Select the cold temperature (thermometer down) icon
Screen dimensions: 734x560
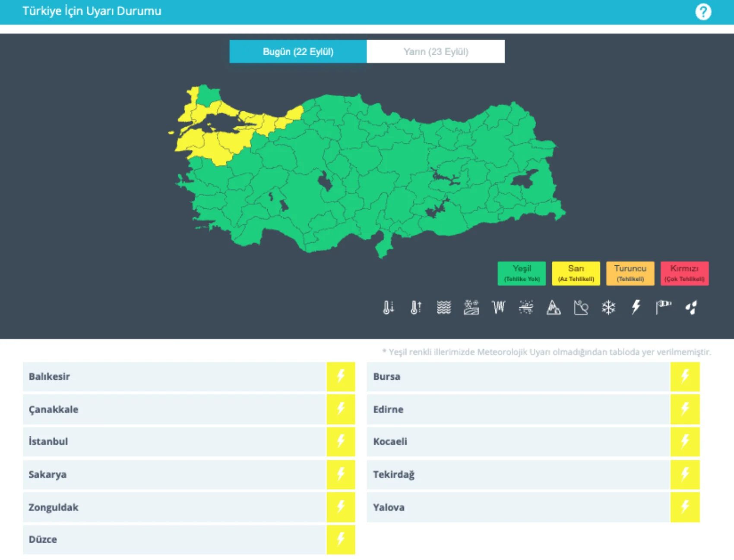(388, 307)
